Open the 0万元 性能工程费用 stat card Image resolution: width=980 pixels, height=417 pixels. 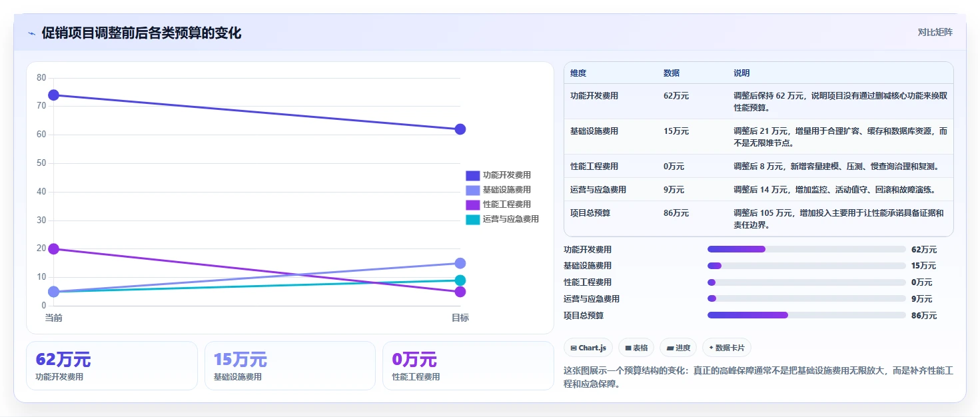click(x=468, y=366)
